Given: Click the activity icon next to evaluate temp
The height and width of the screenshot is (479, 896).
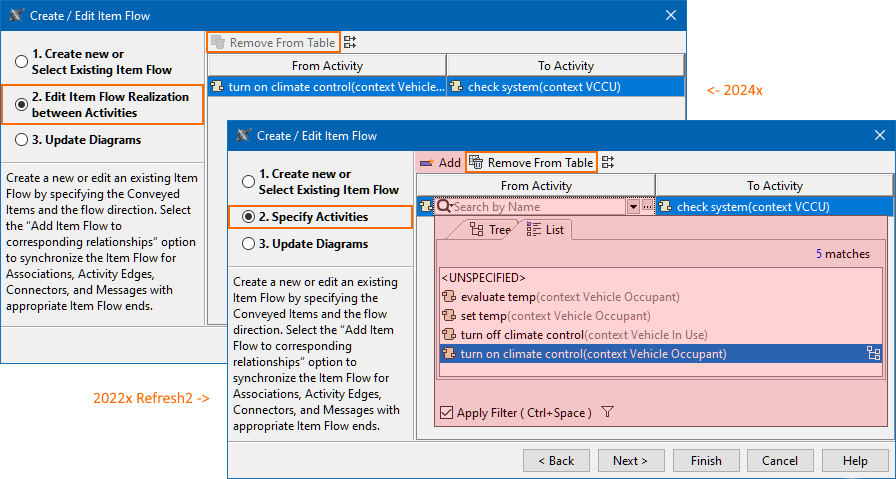Looking at the screenshot, I should click(450, 297).
